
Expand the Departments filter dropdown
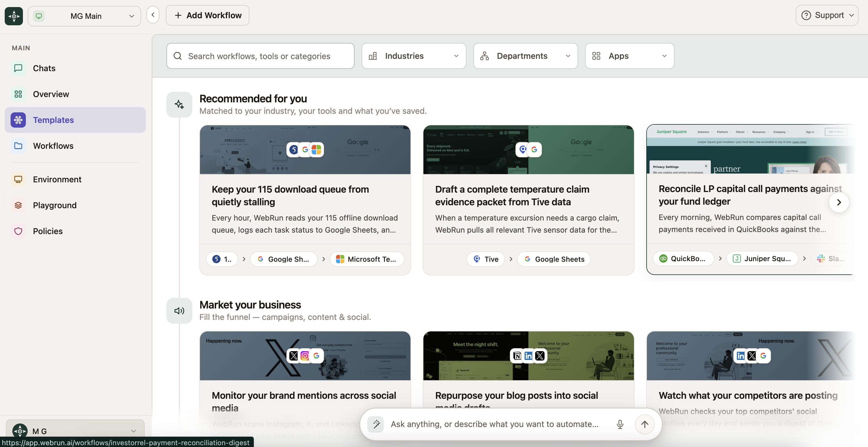pos(526,56)
